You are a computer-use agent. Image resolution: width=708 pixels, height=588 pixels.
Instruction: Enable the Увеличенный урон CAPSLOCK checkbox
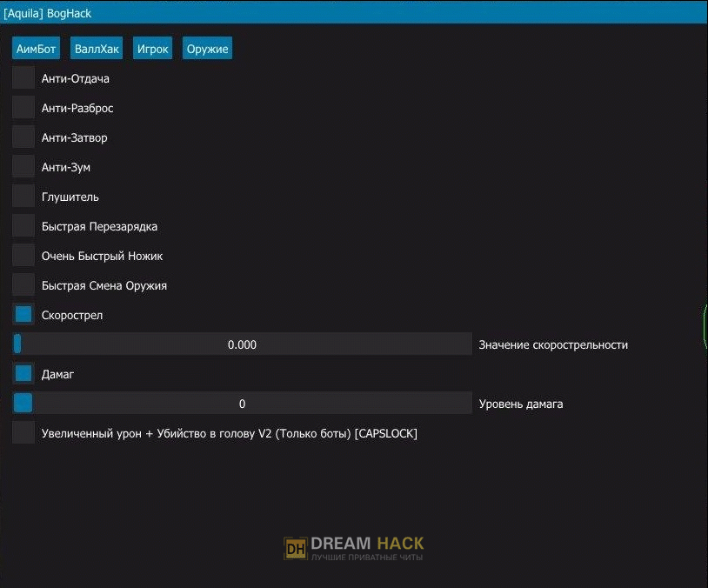tap(23, 433)
